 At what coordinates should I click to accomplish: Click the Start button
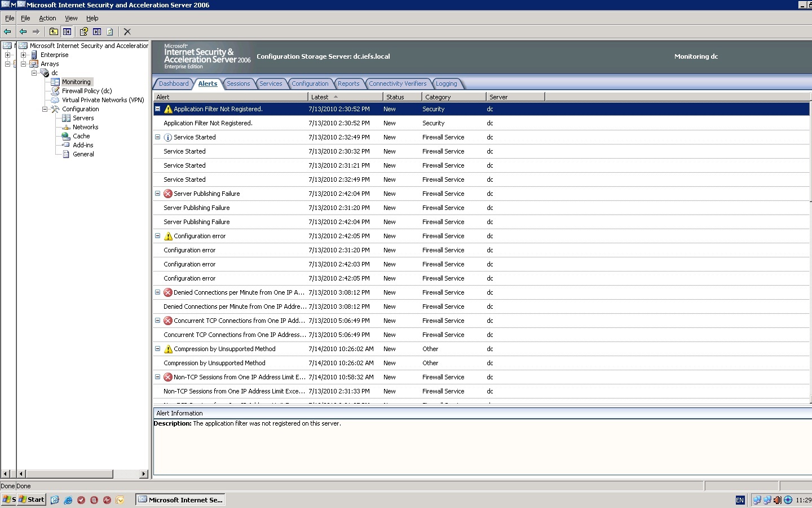click(x=31, y=500)
